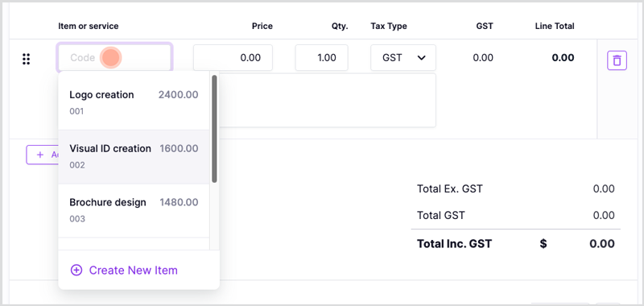Click the plus circle beside Create New Item

pyautogui.click(x=76, y=270)
